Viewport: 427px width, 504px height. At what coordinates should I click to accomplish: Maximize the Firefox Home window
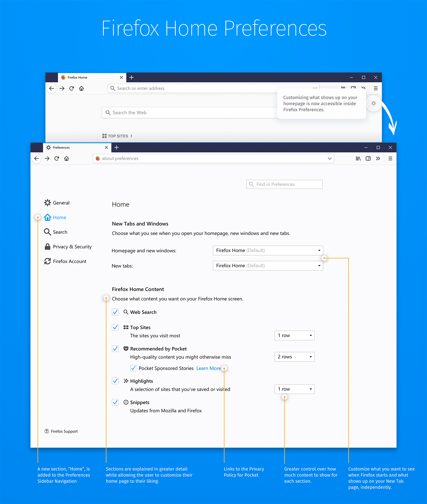pyautogui.click(x=364, y=77)
